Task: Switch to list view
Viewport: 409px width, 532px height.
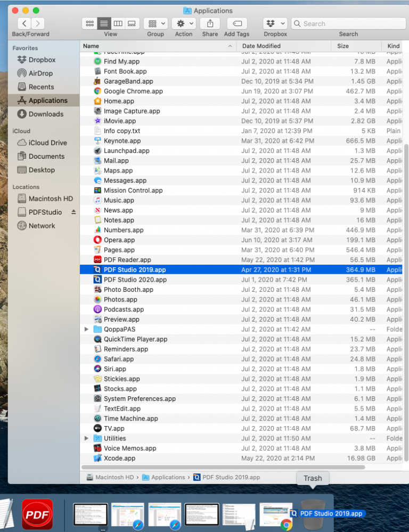Action: pos(104,23)
